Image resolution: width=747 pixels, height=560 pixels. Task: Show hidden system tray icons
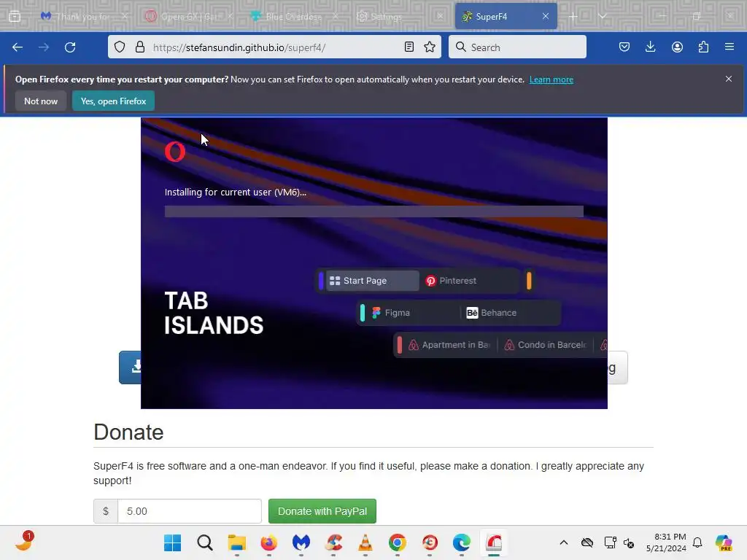(x=564, y=542)
